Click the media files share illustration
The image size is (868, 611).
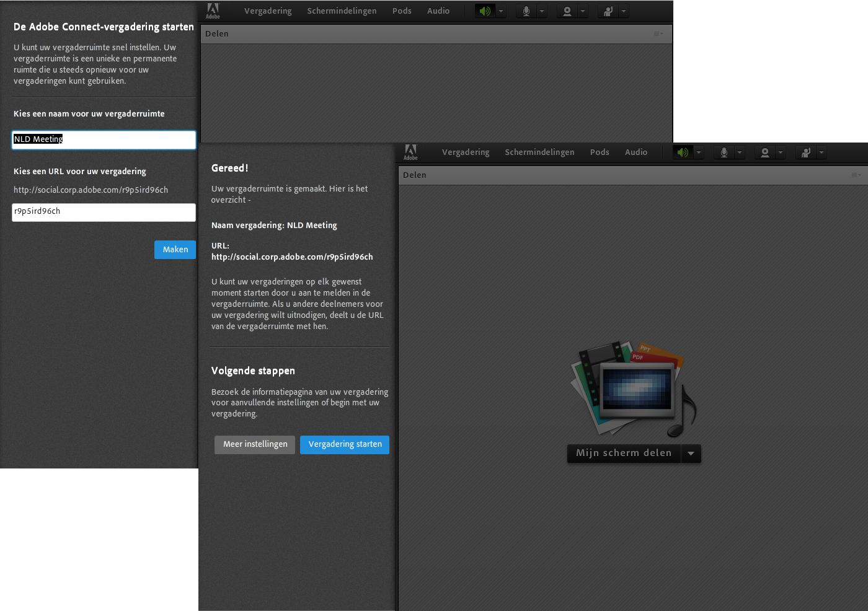point(633,389)
